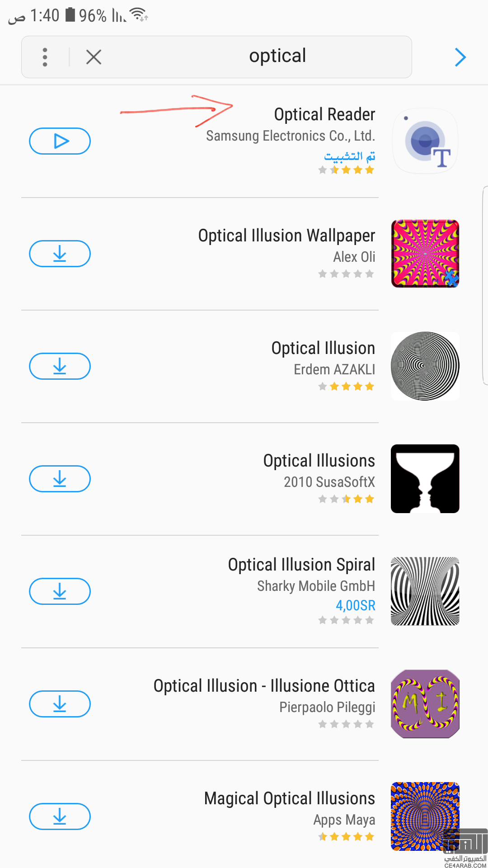The image size is (488, 868).
Task: Download Optical Illusion Wallpaper
Action: [60, 254]
